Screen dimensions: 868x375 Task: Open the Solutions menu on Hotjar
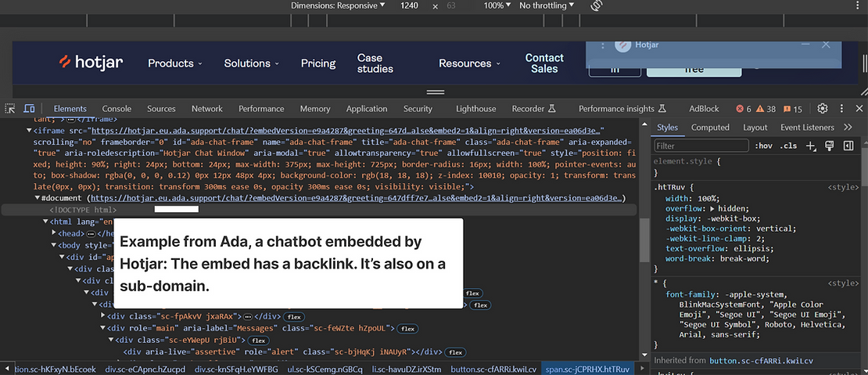pyautogui.click(x=251, y=63)
